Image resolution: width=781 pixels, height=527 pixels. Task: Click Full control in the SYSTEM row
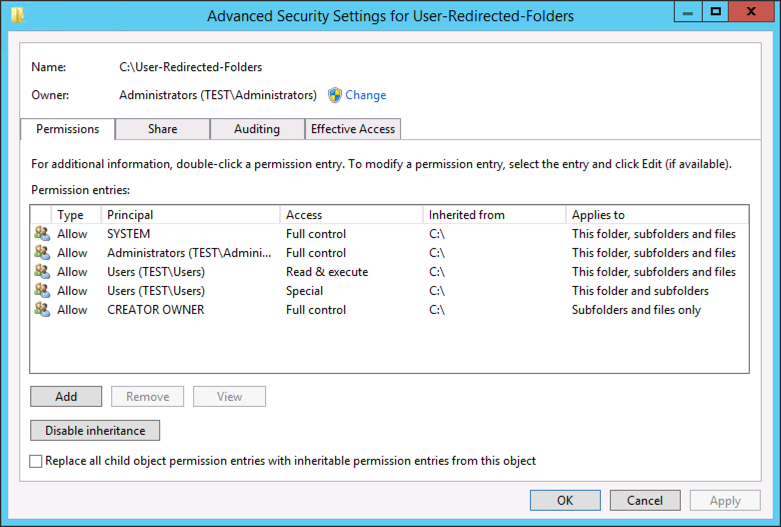coord(316,234)
